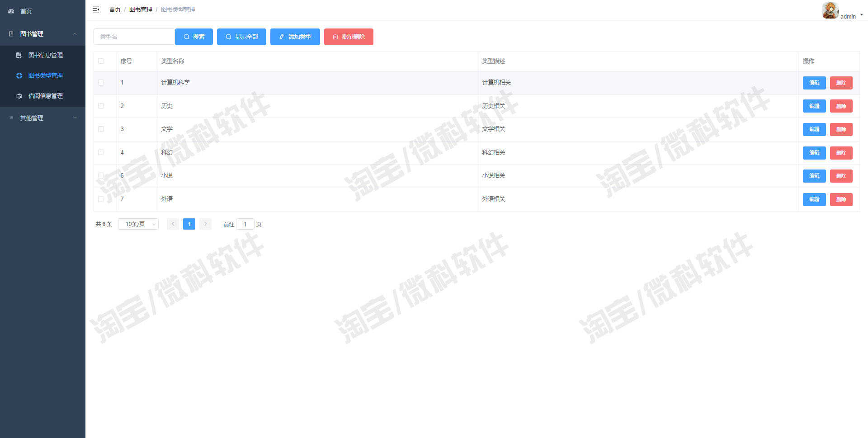
Task: Delete the 小说 row
Action: (841, 176)
